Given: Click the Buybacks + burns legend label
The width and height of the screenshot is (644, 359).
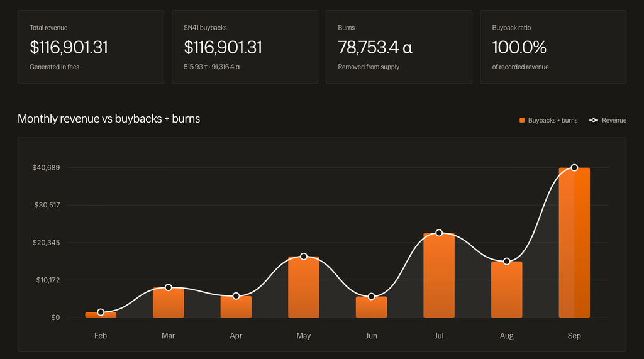Looking at the screenshot, I should [x=553, y=120].
